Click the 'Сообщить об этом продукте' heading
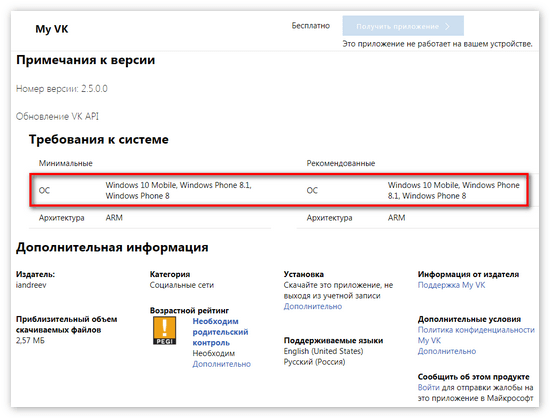 [474, 377]
